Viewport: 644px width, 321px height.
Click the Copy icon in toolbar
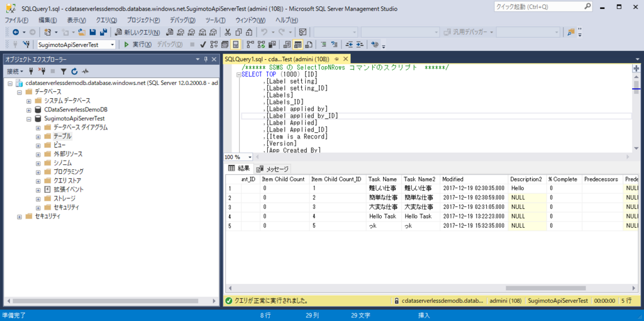pyautogui.click(x=238, y=32)
